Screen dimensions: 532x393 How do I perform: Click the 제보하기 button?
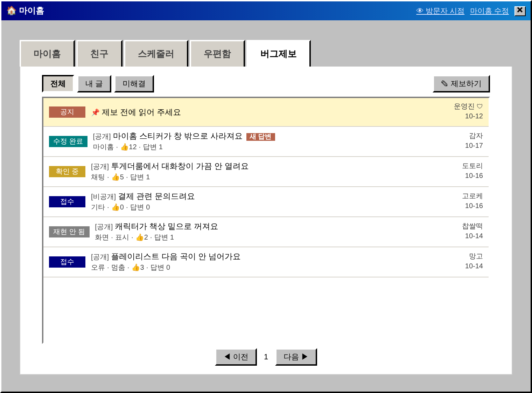461,84
